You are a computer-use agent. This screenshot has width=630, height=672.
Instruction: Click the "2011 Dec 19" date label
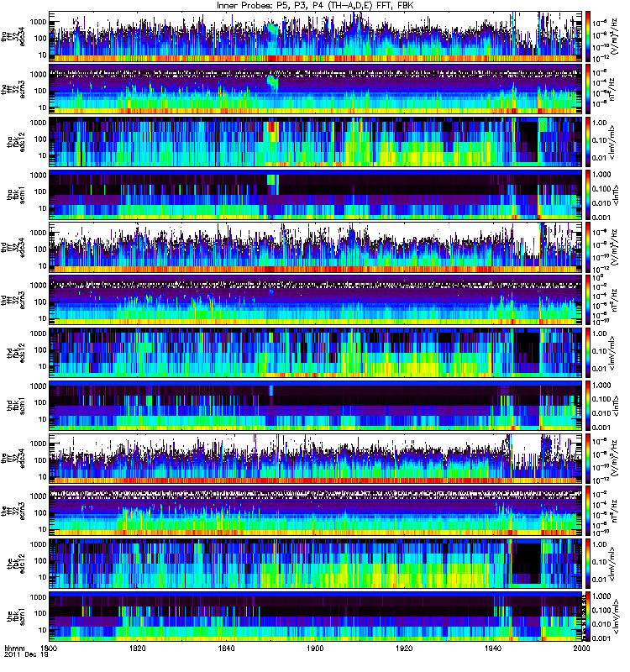26,654
